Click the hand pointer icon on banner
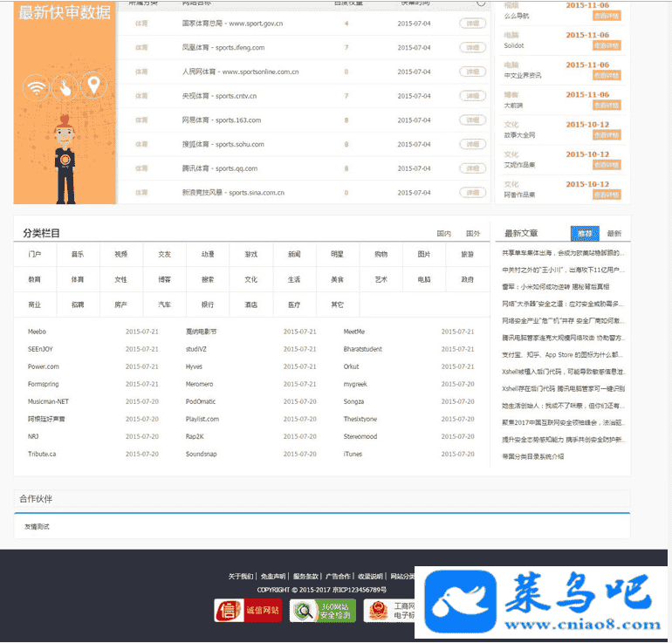Image resolution: width=672 pixels, height=643 pixels. pyautogui.click(x=65, y=87)
